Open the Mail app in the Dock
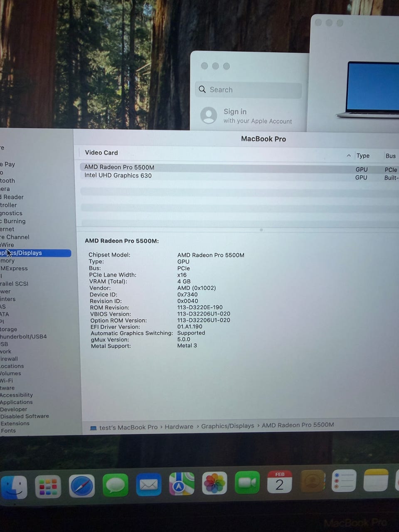The image size is (399, 532). click(x=148, y=485)
